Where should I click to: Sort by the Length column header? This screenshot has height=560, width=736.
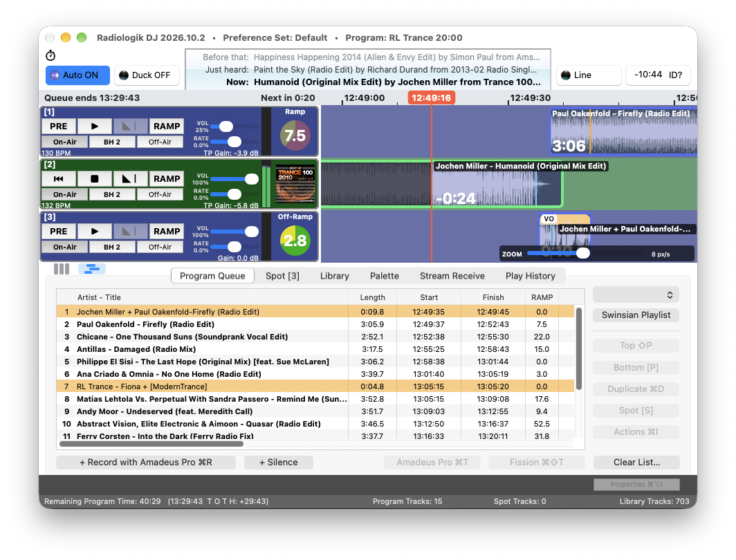click(373, 297)
